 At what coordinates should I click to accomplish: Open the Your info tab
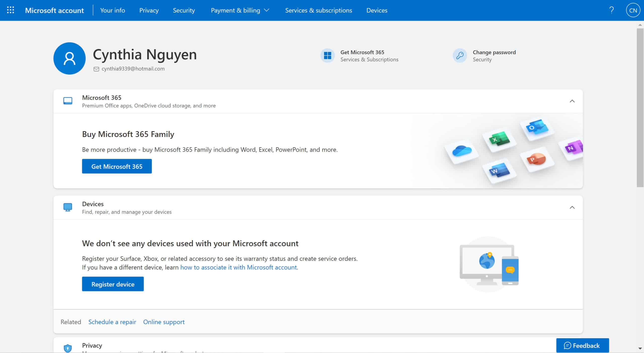[112, 10]
